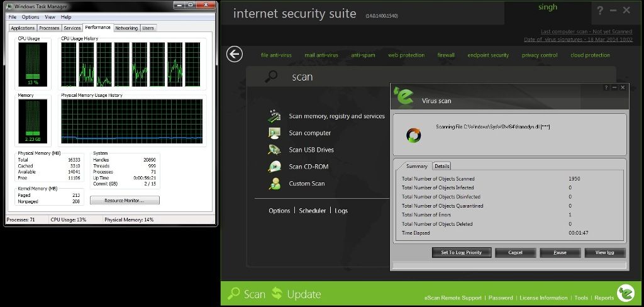Click the Task Manager title bar icon
The height and width of the screenshot is (307, 644).
click(10, 6)
